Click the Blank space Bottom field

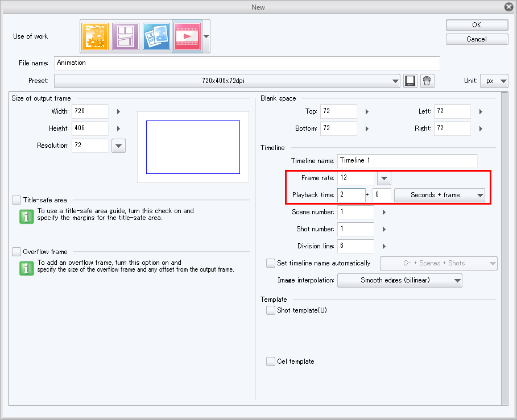point(338,128)
